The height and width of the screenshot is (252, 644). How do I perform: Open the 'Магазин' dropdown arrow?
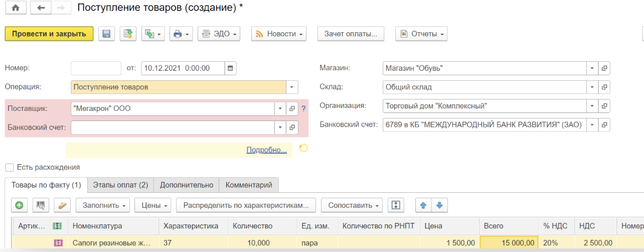coord(592,68)
